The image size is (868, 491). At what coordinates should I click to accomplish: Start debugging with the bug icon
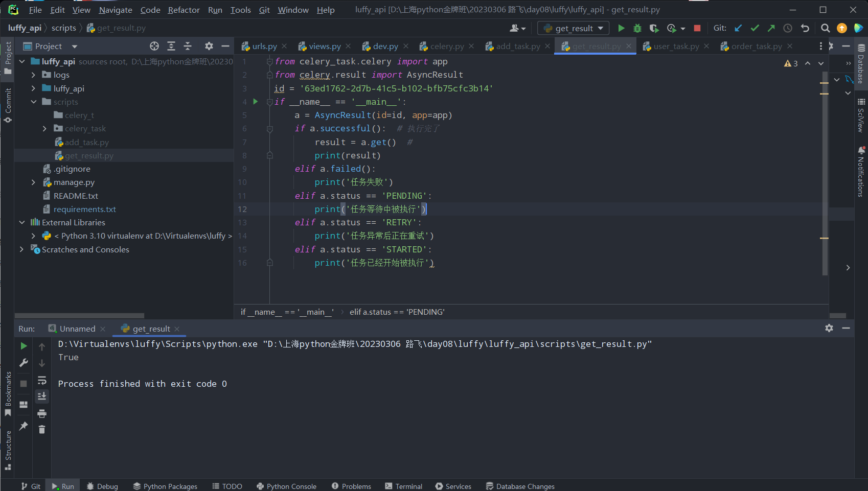coord(637,28)
